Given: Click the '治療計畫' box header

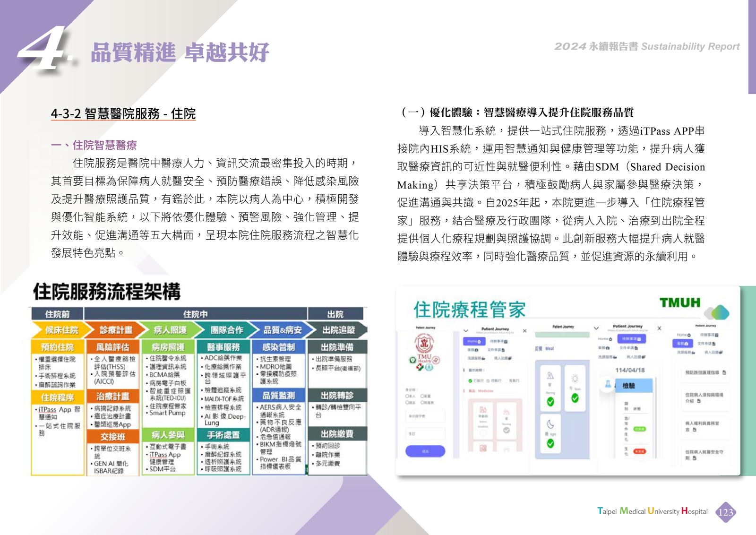Looking at the screenshot, I should click(x=112, y=396).
